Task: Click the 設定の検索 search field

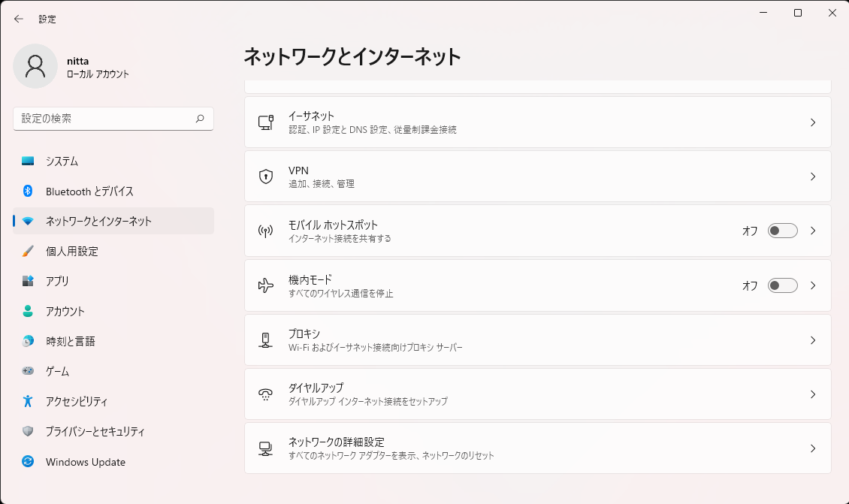Action: point(105,119)
